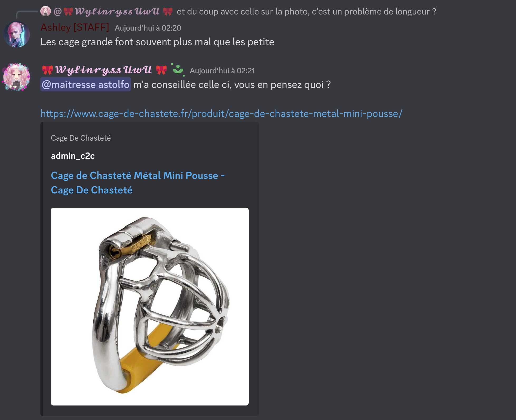Click the red bow after Wylinryss name
The height and width of the screenshot is (420, 516).
161,70
